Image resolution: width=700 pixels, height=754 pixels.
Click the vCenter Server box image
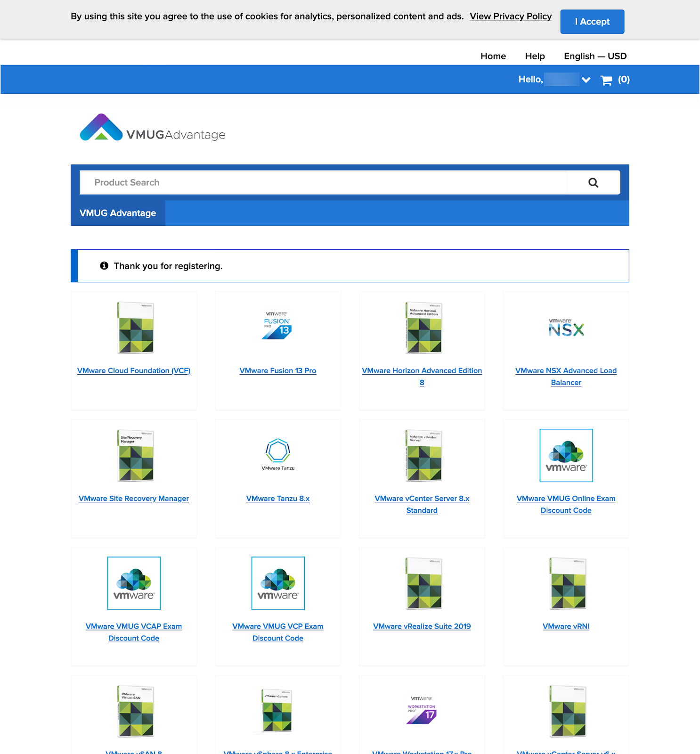point(424,456)
